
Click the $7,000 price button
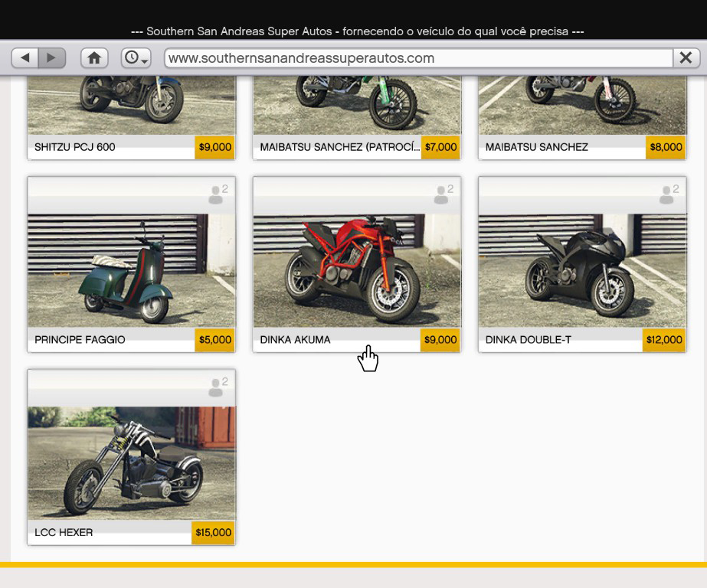click(x=440, y=147)
